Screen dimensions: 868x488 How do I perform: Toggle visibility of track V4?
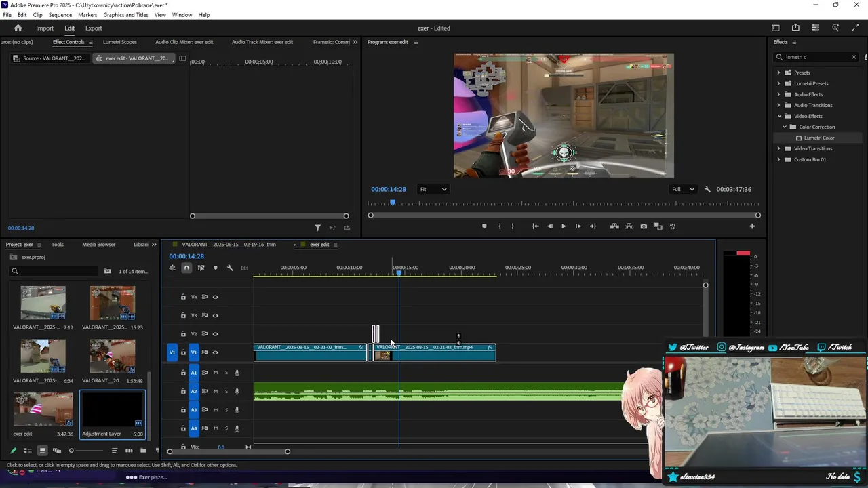point(216,297)
